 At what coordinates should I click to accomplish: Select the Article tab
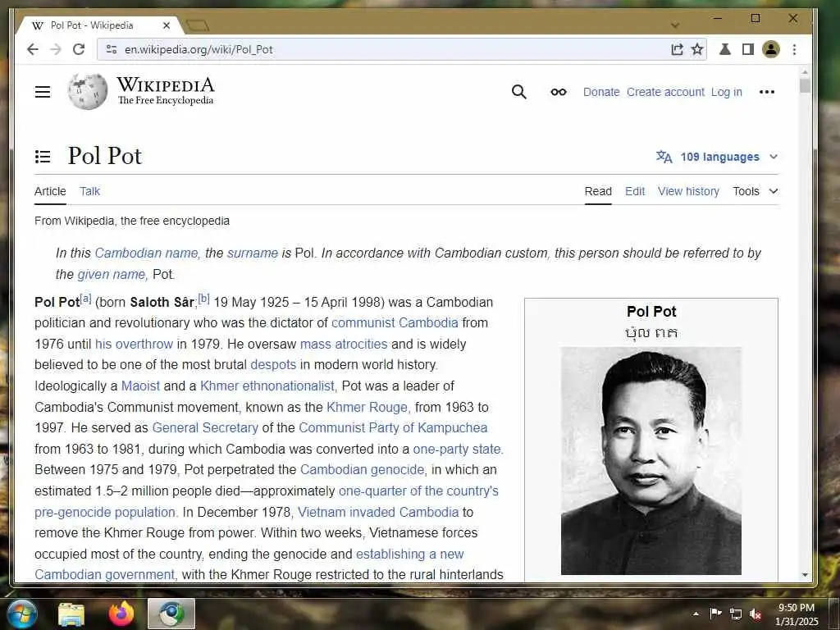50,191
